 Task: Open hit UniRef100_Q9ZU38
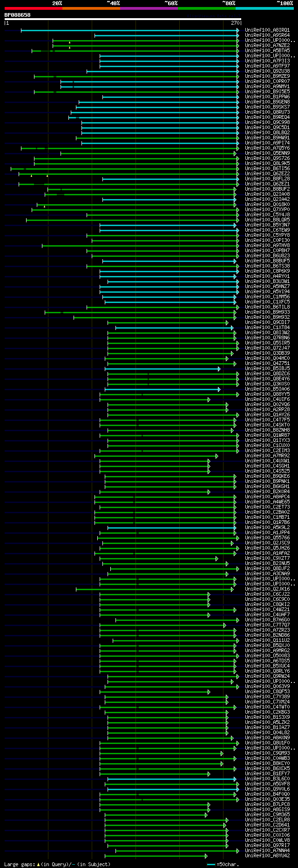click(267, 71)
